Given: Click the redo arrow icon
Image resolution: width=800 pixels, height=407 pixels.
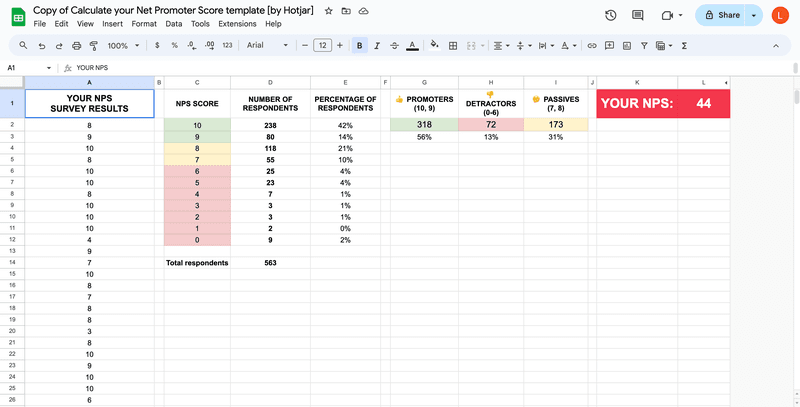Looking at the screenshot, I should (59, 46).
